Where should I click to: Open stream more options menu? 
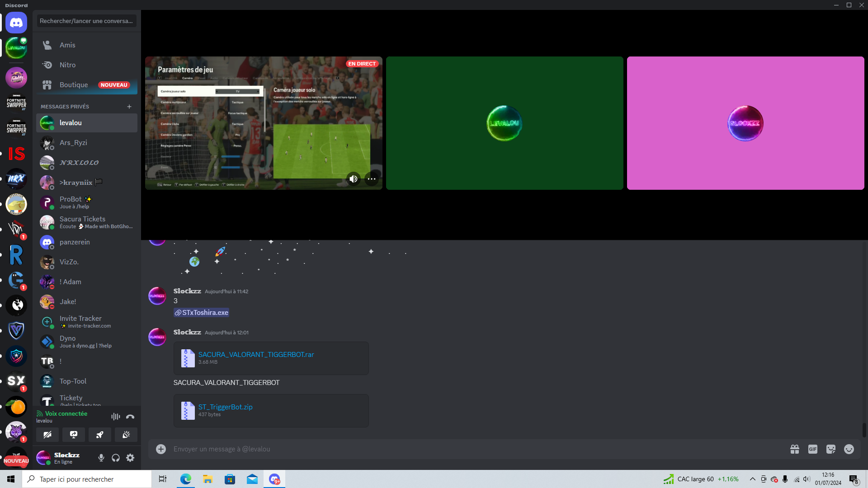372,179
